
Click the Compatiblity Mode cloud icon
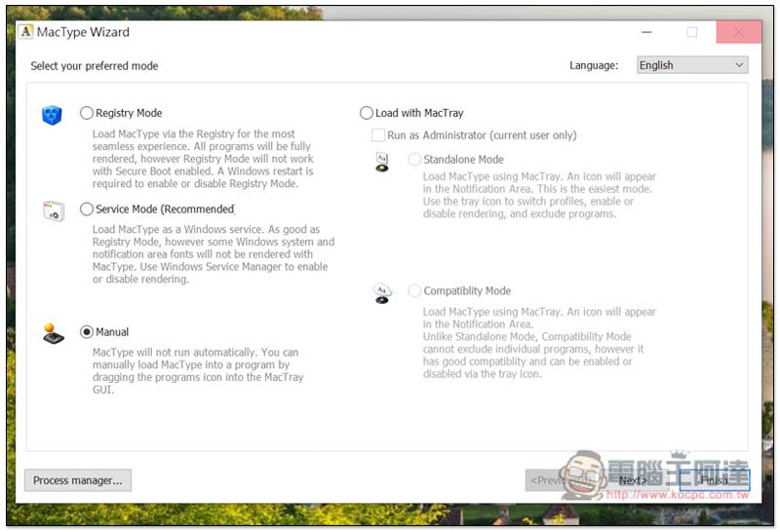click(x=382, y=293)
